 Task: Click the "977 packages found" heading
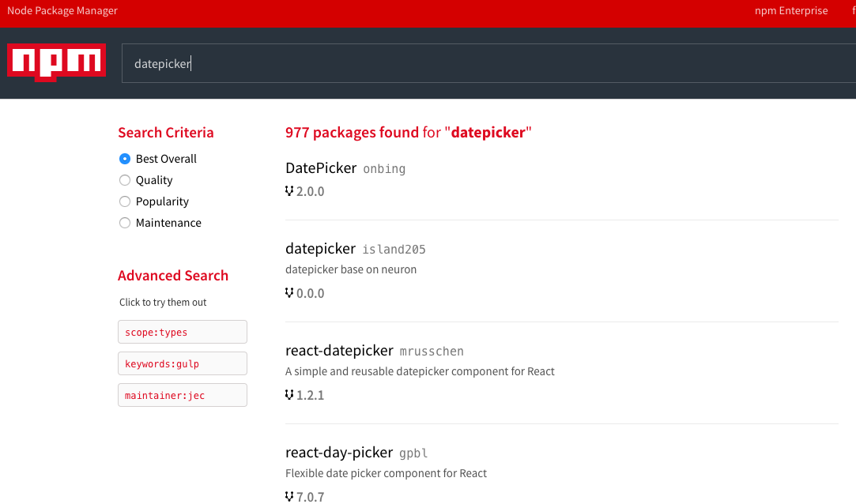point(409,132)
